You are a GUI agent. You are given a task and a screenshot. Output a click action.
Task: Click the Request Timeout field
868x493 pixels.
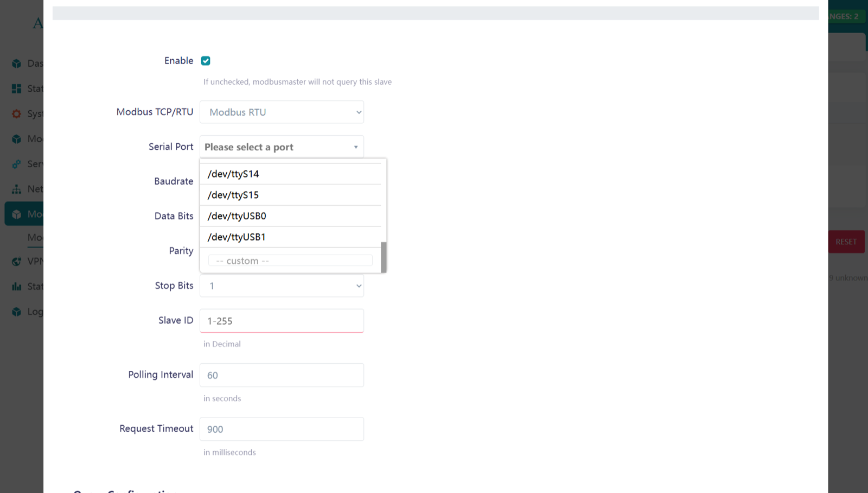282,429
